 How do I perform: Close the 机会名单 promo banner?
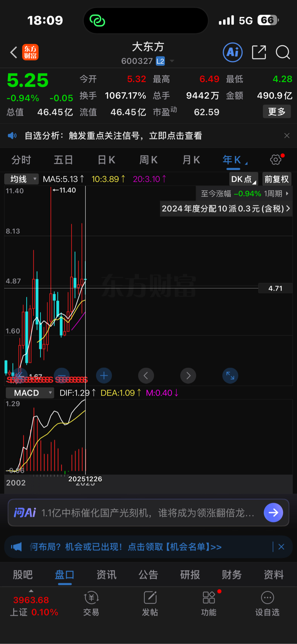pos(282,547)
